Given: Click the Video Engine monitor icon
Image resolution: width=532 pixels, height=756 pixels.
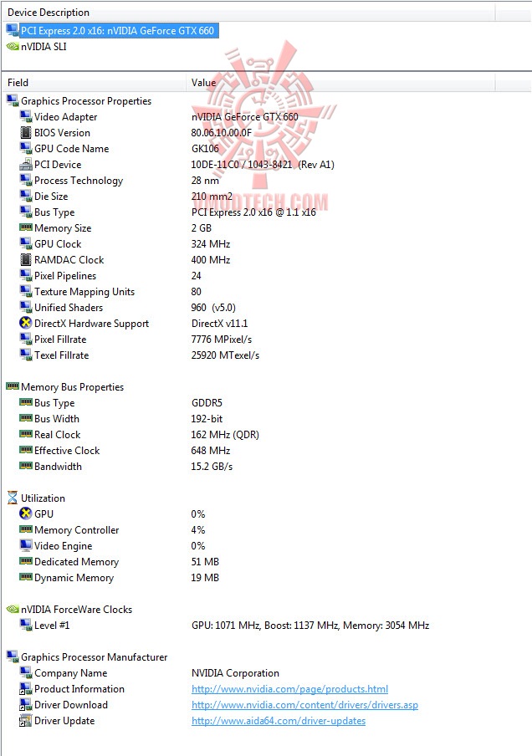Looking at the screenshot, I should 26,545.
